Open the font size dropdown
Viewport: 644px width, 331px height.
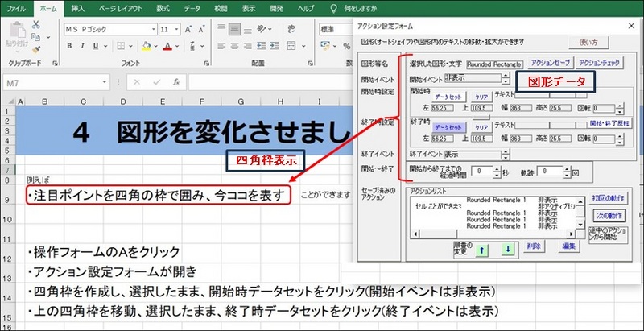click(x=176, y=29)
